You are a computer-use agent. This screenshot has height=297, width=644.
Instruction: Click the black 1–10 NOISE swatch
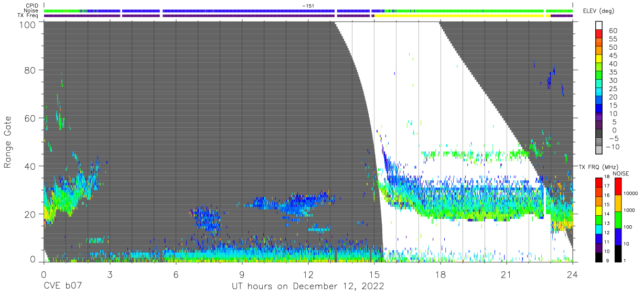(x=618, y=252)
